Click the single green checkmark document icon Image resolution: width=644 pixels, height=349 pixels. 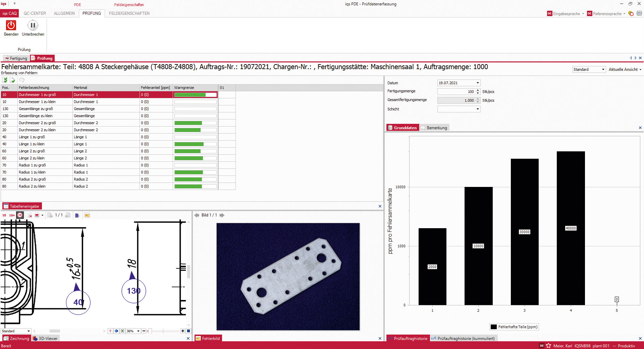12,80
